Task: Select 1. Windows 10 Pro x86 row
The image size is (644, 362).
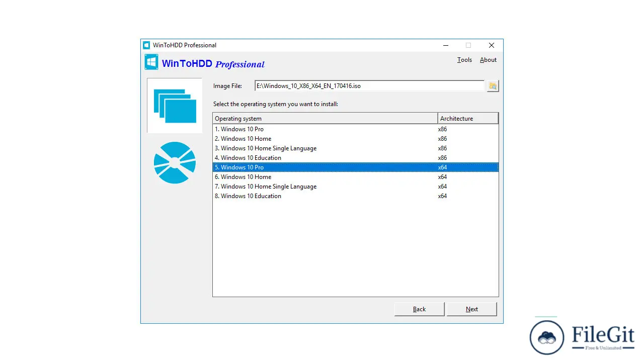Action: tap(356, 129)
